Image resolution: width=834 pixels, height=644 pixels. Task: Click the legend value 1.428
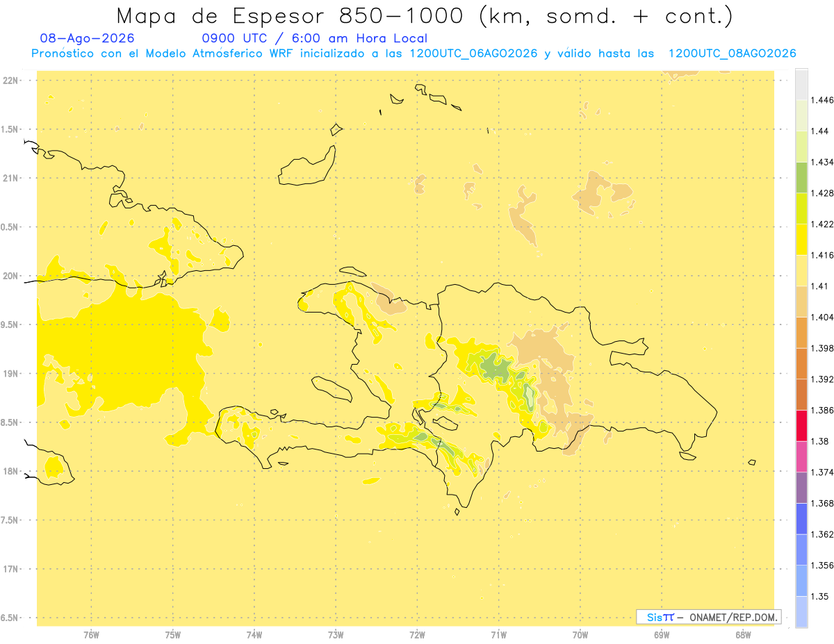click(822, 193)
